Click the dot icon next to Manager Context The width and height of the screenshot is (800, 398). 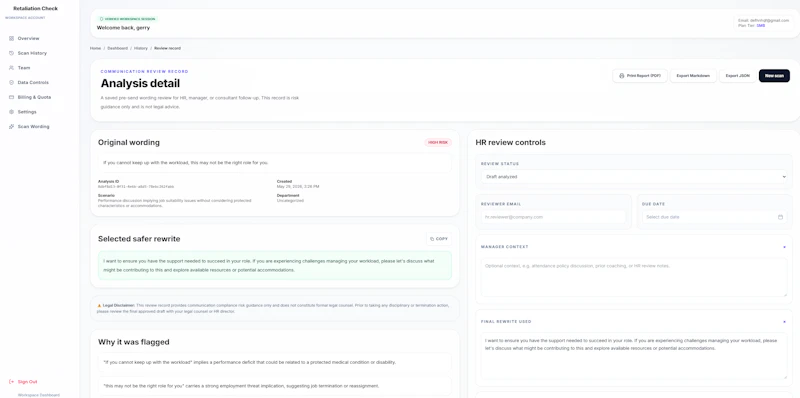[x=784, y=247]
